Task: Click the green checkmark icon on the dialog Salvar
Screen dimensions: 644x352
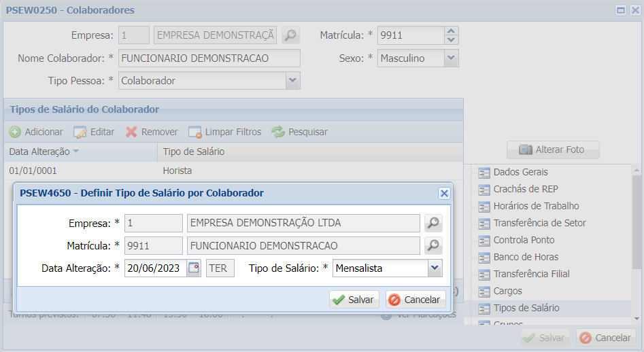Action: 339,300
